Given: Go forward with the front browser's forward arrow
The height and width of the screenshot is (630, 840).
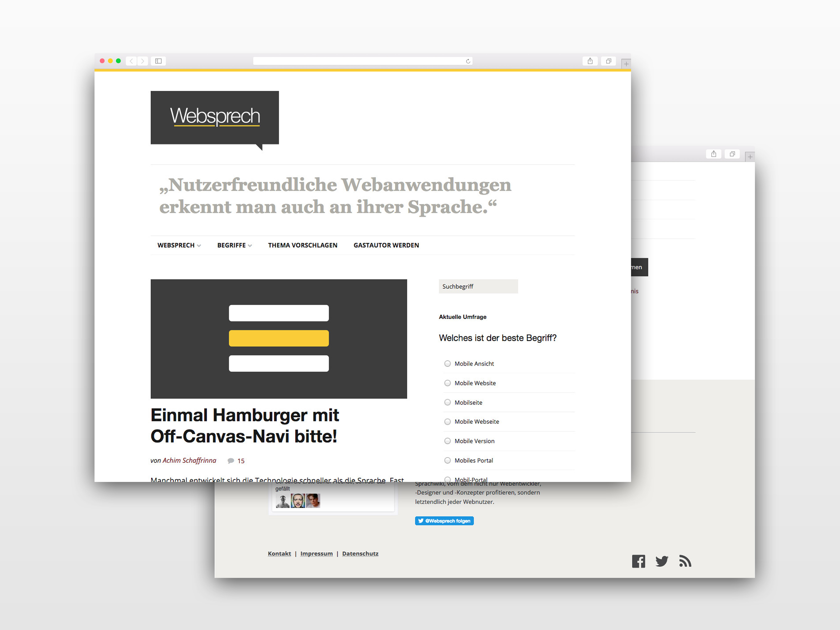Looking at the screenshot, I should [x=143, y=61].
